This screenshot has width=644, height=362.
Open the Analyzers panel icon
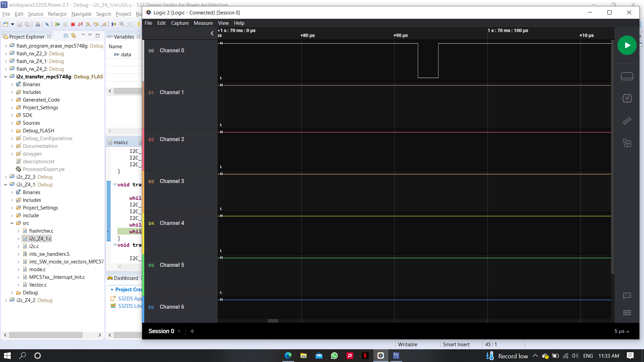[x=627, y=99]
